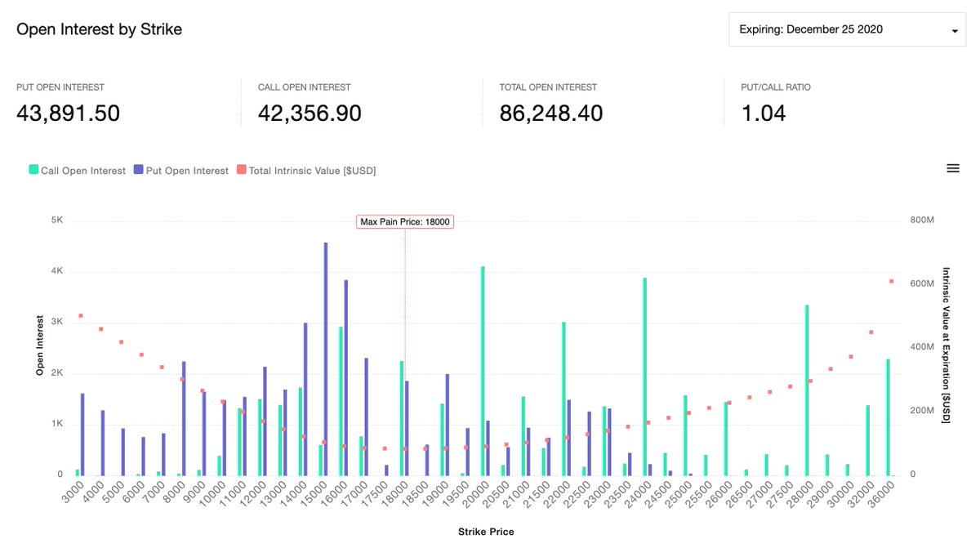
Task: Click the green call bar at strike 20000
Action: [x=481, y=368]
